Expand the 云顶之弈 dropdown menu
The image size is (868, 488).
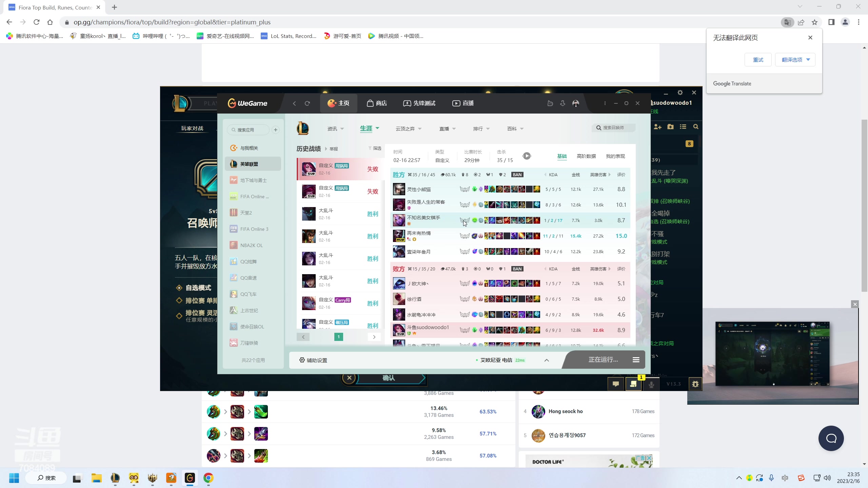[x=409, y=129]
